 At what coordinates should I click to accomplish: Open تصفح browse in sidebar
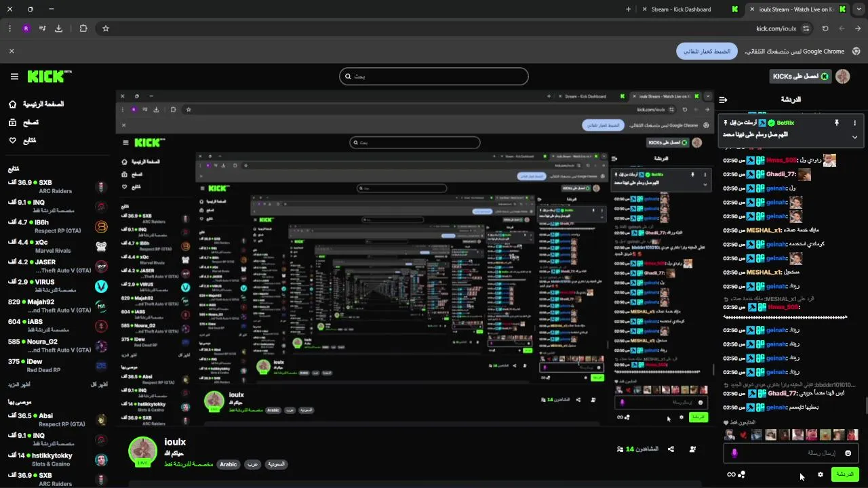24,122
